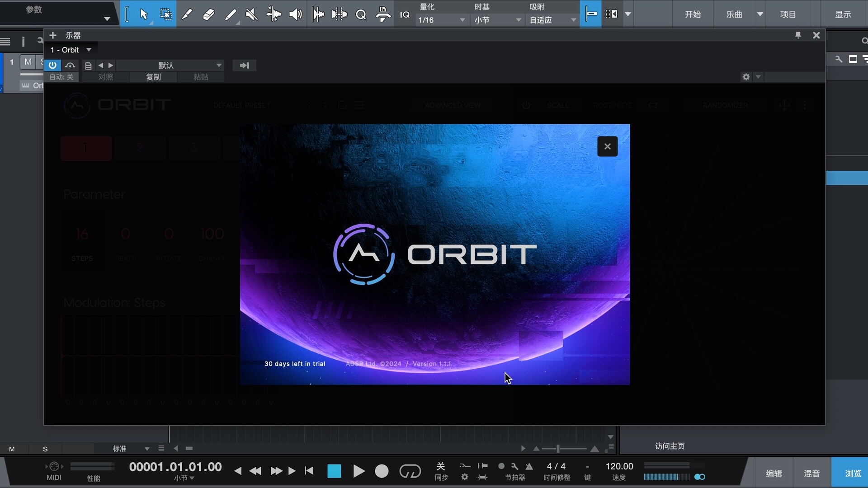Toggle metronome click dot
The image size is (868, 488).
tap(501, 466)
